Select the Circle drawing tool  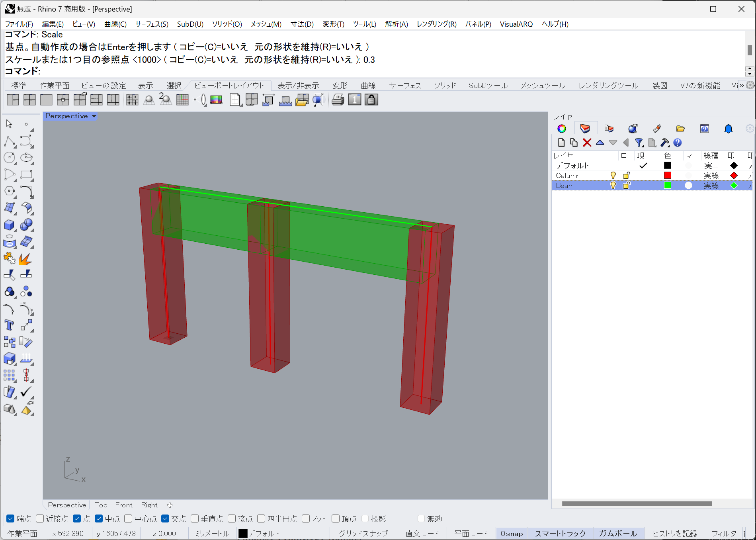(x=9, y=158)
